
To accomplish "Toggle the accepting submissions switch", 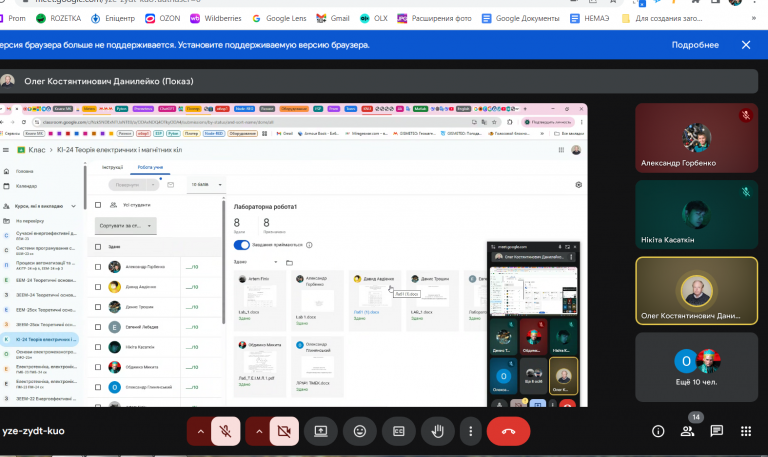I will 242,245.
